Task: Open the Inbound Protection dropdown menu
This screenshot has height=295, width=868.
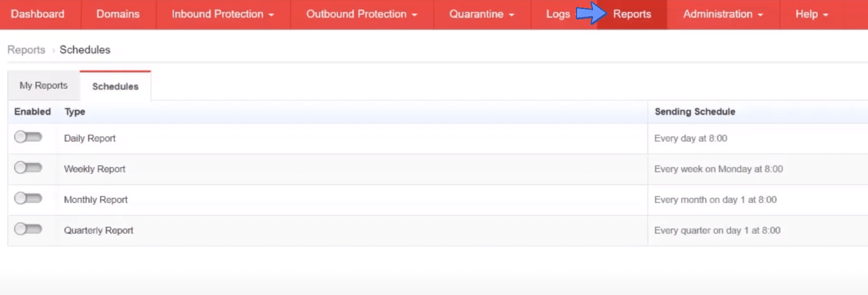Action: point(223,14)
